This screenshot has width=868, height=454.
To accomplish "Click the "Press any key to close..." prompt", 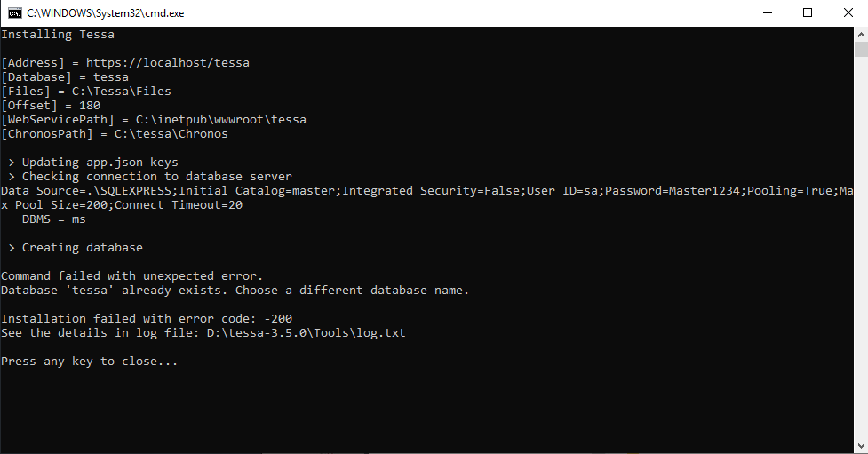I will point(89,362).
